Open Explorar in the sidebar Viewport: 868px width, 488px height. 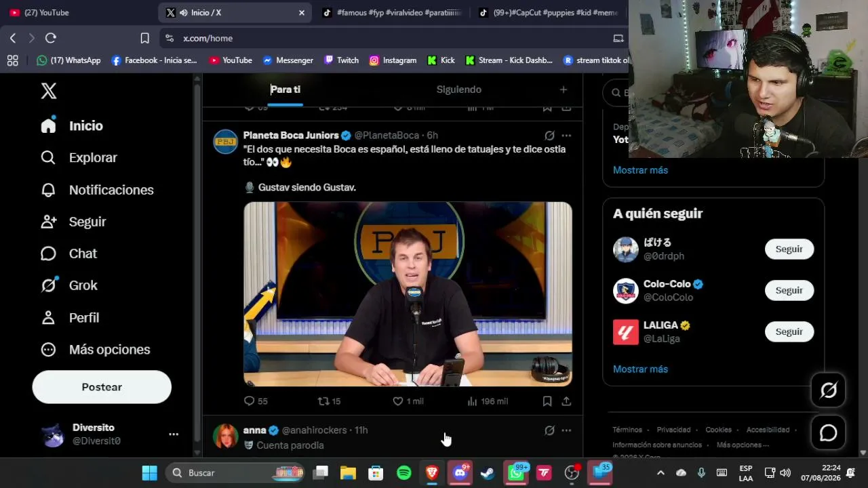(79, 158)
